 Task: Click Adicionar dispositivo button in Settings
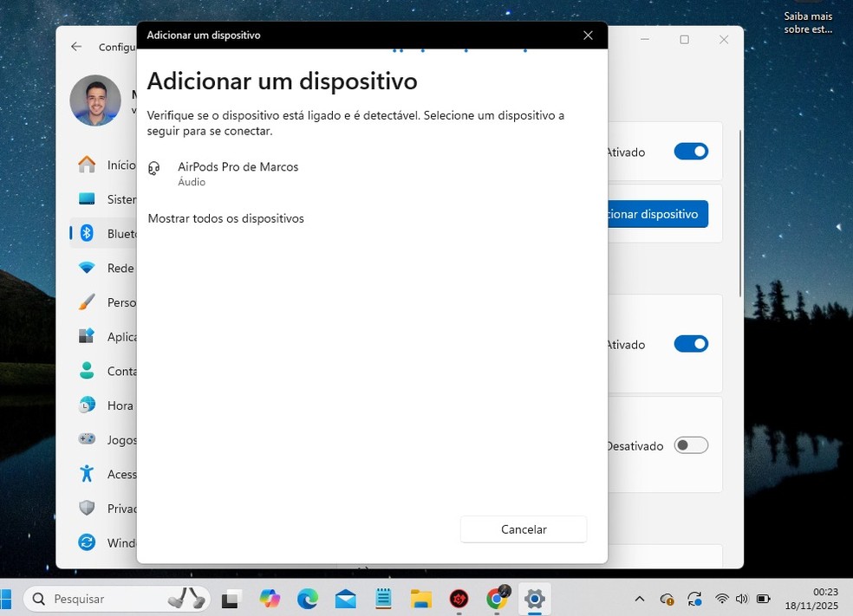658,214
